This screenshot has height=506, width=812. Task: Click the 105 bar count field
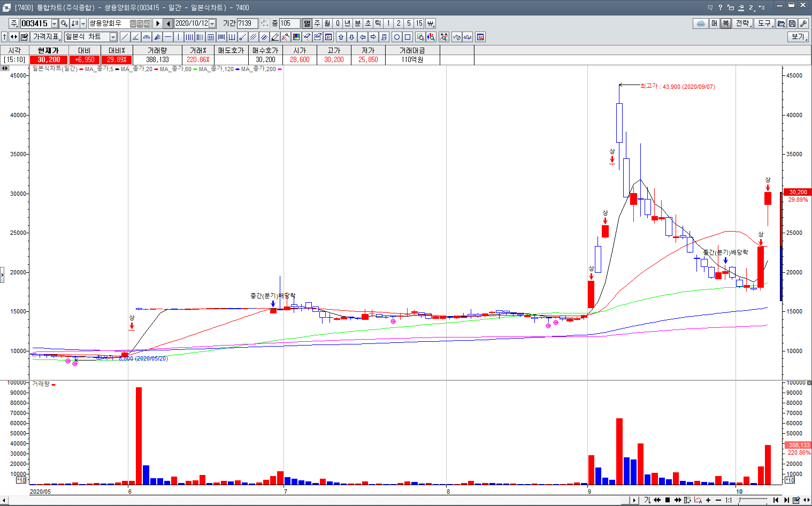[289, 24]
